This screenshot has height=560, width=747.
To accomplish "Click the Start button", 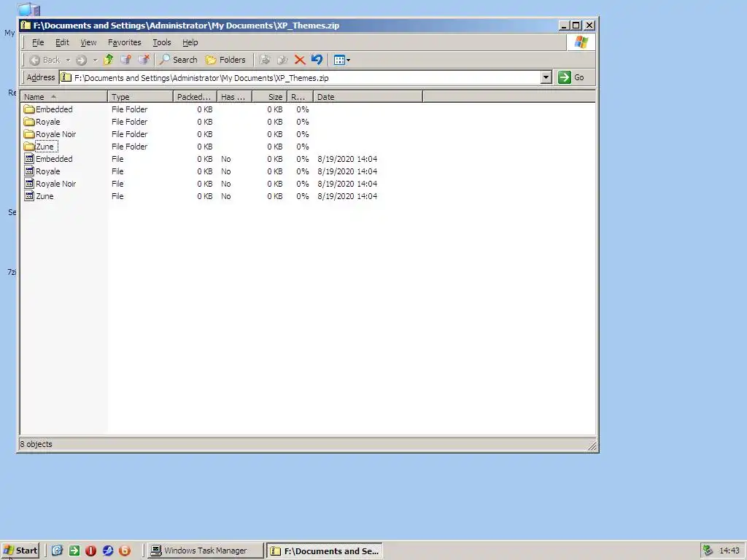I will [20, 551].
